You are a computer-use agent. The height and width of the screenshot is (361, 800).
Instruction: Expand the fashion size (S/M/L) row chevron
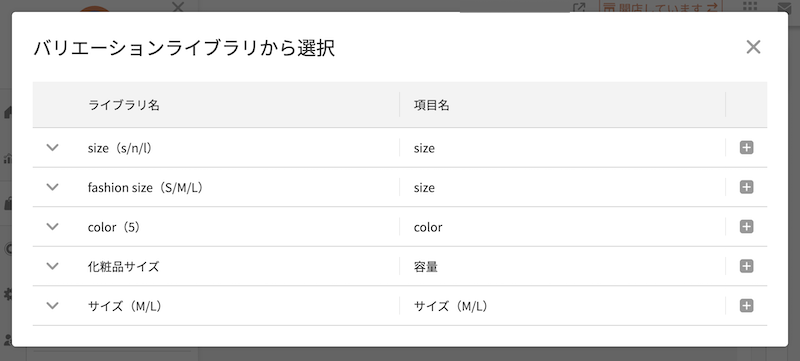click(53, 187)
